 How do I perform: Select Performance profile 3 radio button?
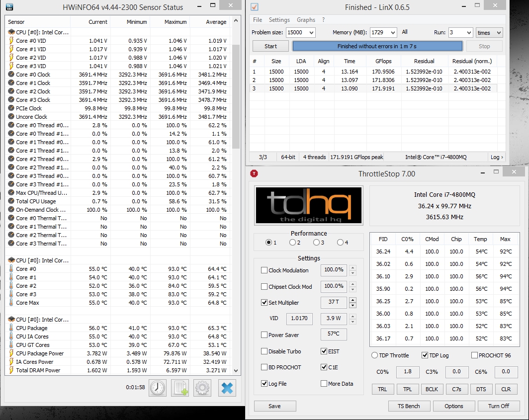316,242
